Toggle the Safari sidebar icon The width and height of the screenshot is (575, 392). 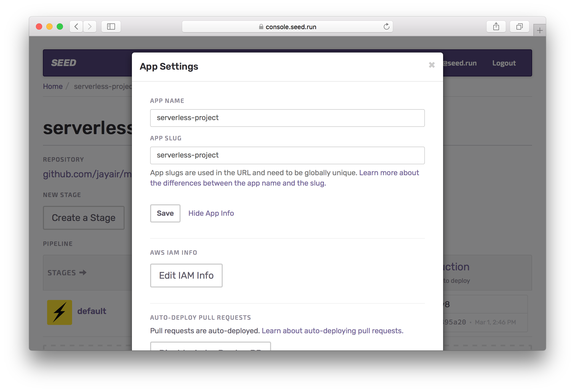tap(111, 27)
